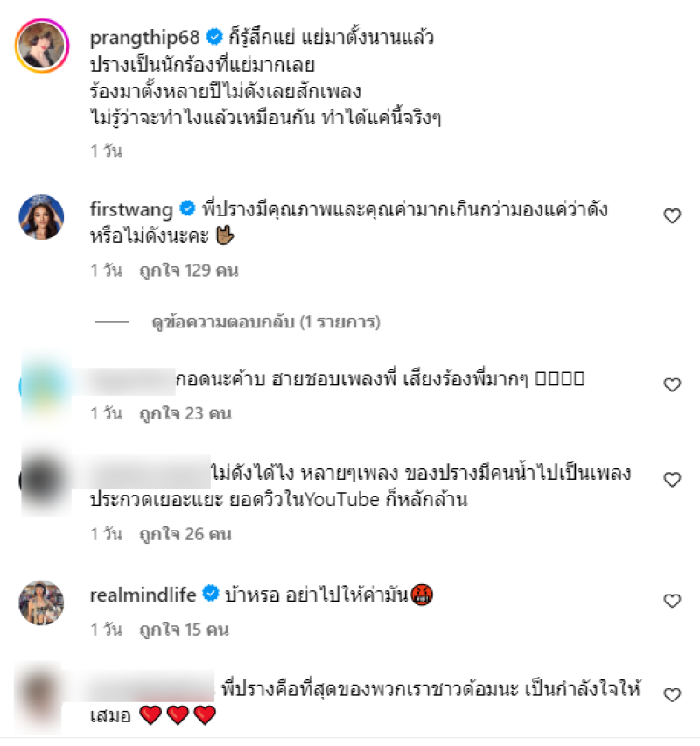Open prangthip68 username link
The width and height of the screenshot is (700, 746).
coord(144,37)
